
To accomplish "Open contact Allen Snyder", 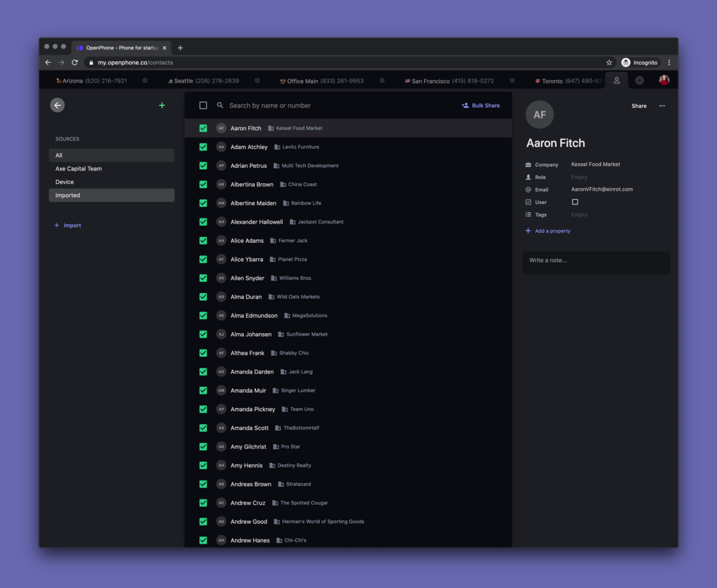I will coord(348,278).
